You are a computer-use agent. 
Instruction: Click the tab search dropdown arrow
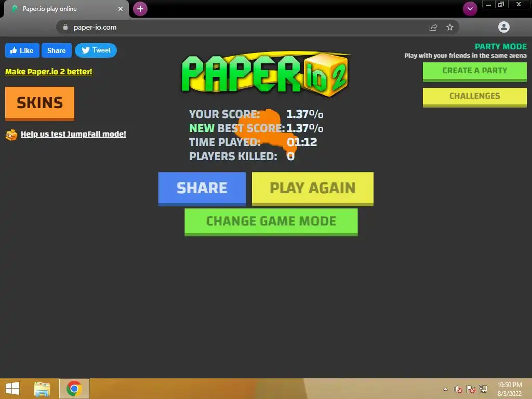point(470,9)
